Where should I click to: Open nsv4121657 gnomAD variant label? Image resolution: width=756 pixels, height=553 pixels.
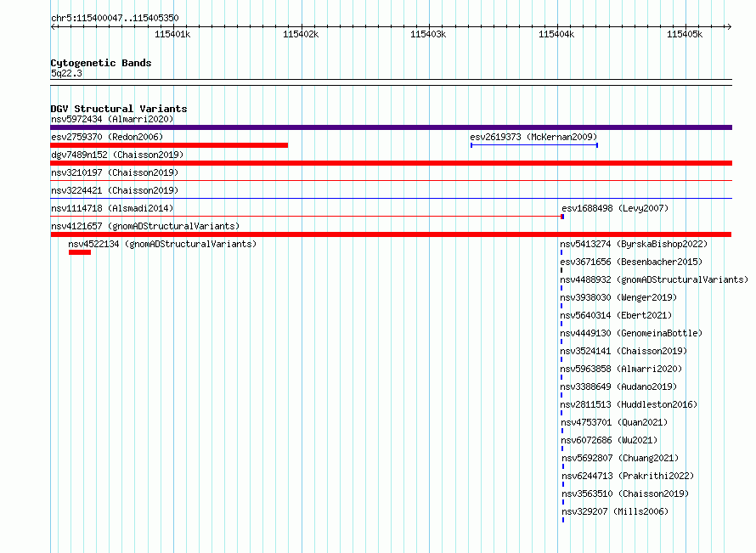(145, 226)
